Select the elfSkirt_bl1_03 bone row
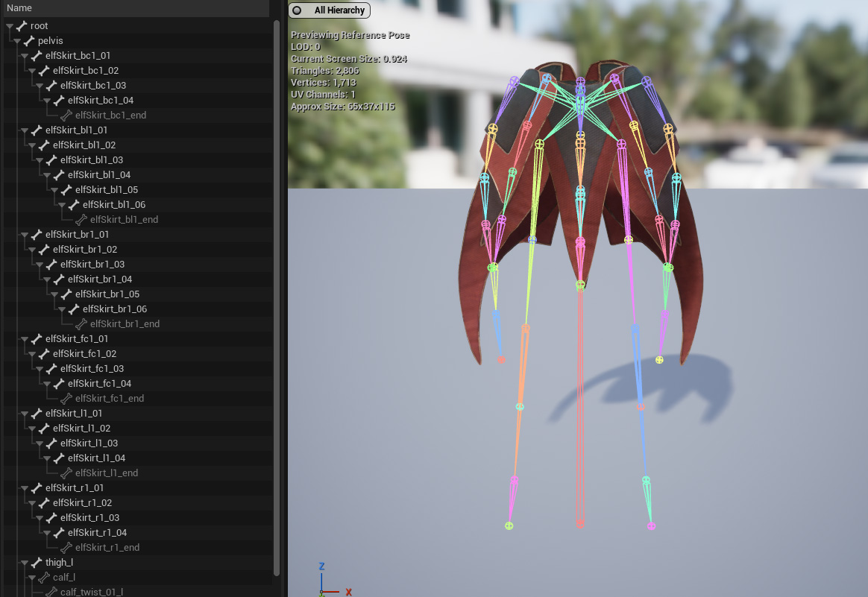Image resolution: width=868 pixels, height=597 pixels. click(138, 160)
